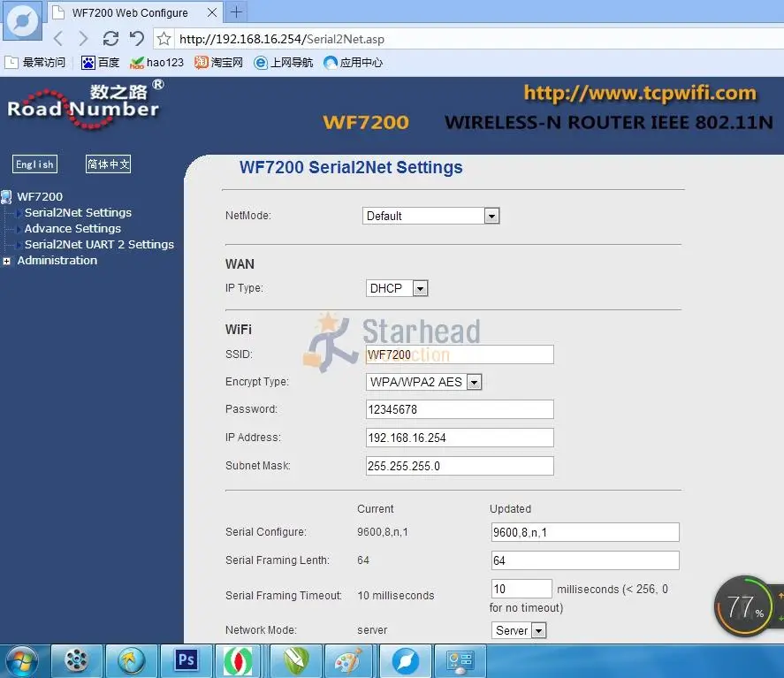Click the SSID input field
Viewport: 784px width, 678px height.
pos(460,354)
